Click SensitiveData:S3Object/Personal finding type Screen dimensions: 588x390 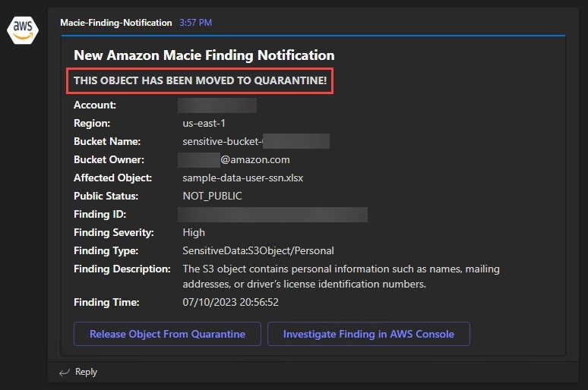[258, 250]
